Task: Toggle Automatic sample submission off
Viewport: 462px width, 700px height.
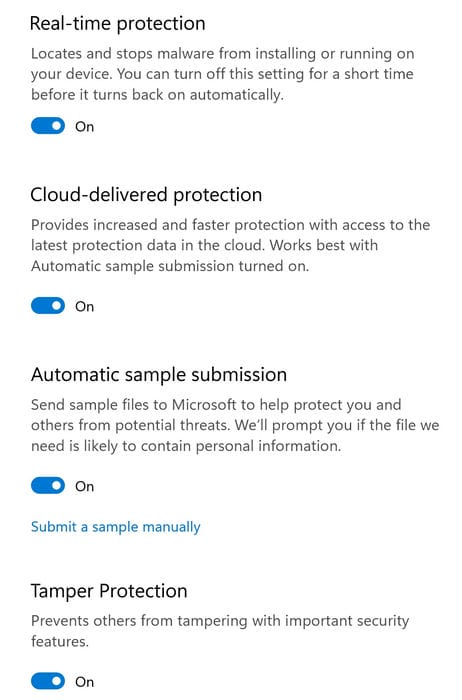Action: (x=48, y=485)
